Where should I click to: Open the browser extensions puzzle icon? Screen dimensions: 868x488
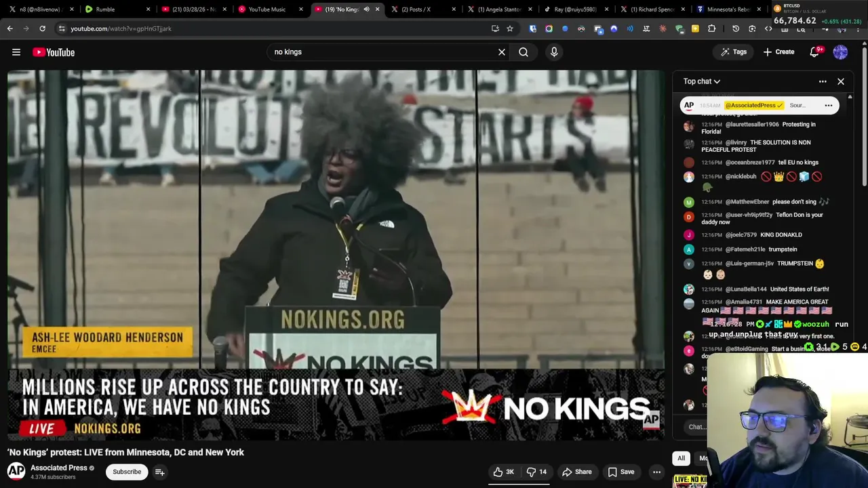tap(711, 28)
